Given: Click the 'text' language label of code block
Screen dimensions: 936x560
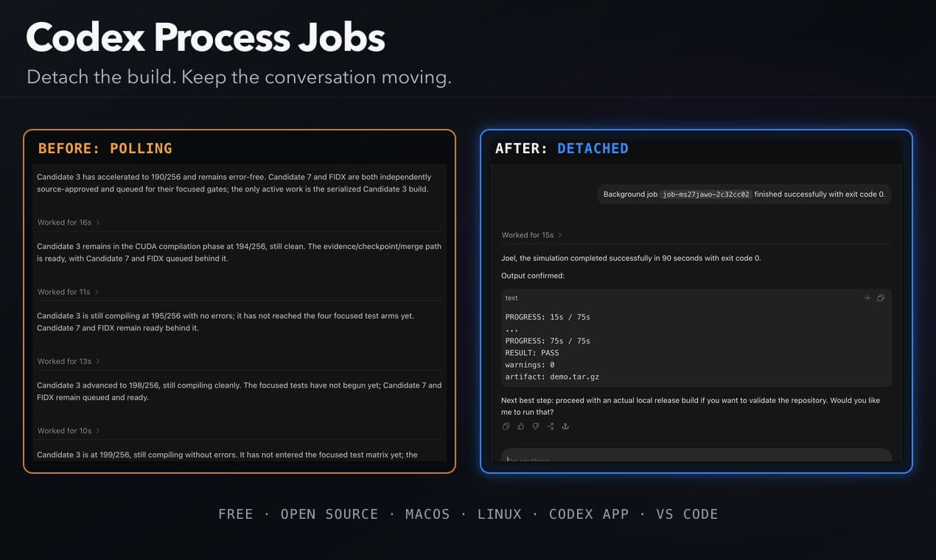Looking at the screenshot, I should click(x=511, y=298).
